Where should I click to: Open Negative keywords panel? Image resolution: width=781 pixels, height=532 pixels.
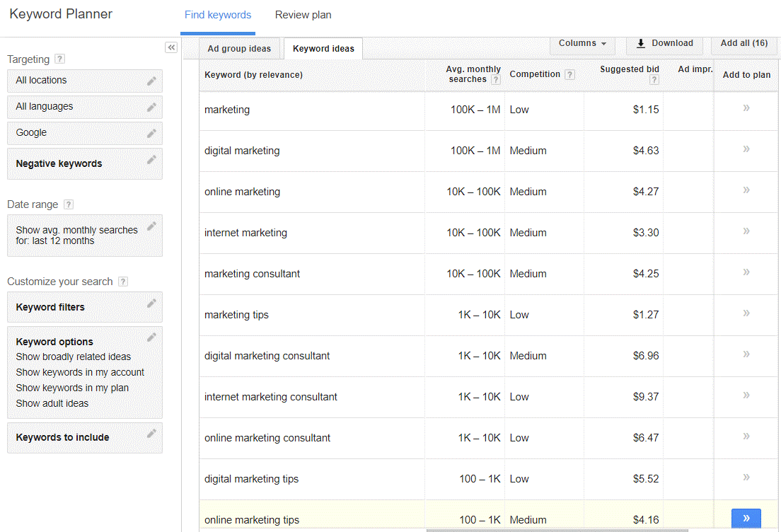tap(85, 164)
